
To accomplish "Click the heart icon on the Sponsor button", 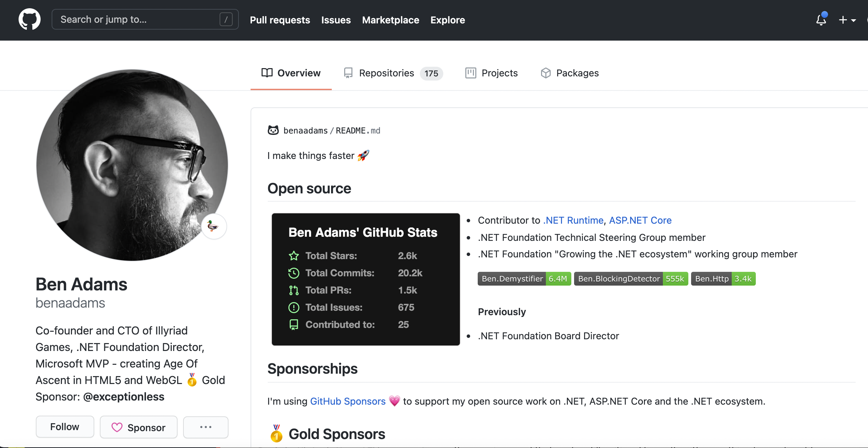I will pos(117,427).
